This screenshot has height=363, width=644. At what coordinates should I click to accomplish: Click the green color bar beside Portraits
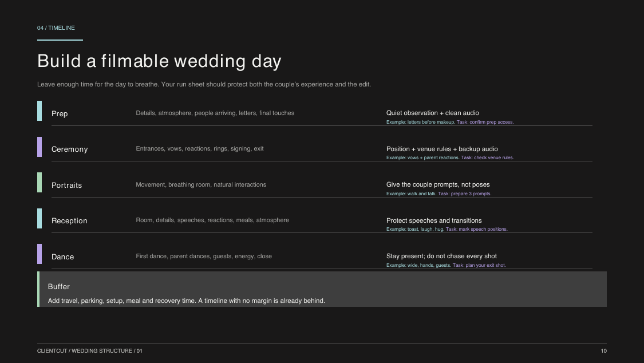(39, 182)
